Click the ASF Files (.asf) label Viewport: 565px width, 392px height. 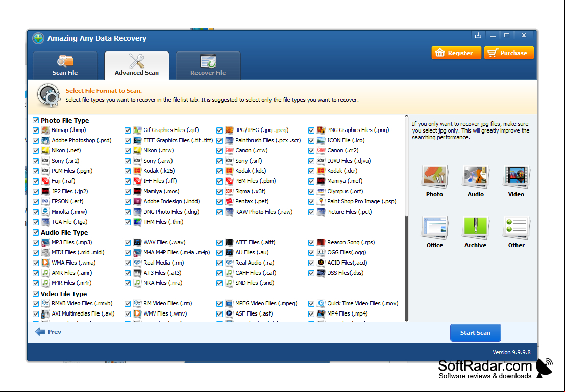(254, 313)
